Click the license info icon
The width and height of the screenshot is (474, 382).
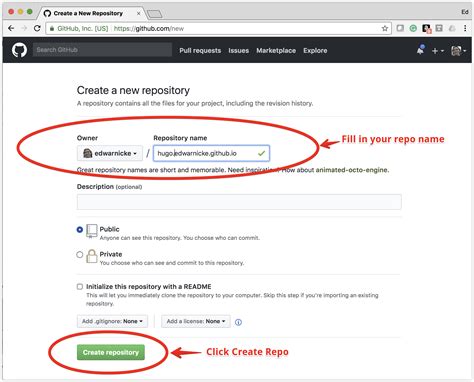(x=238, y=322)
